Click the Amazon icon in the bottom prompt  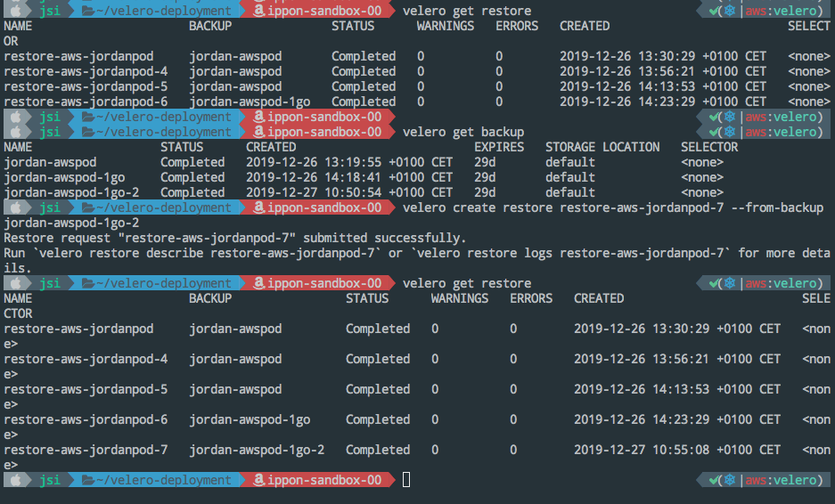tap(259, 480)
